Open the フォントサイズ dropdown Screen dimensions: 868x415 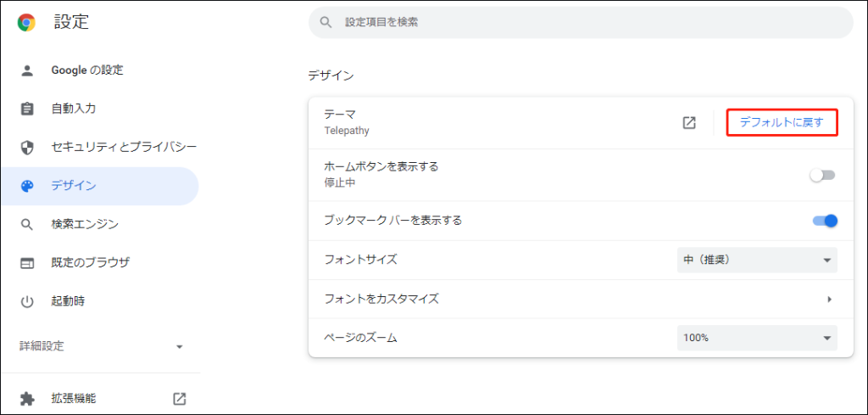757,260
